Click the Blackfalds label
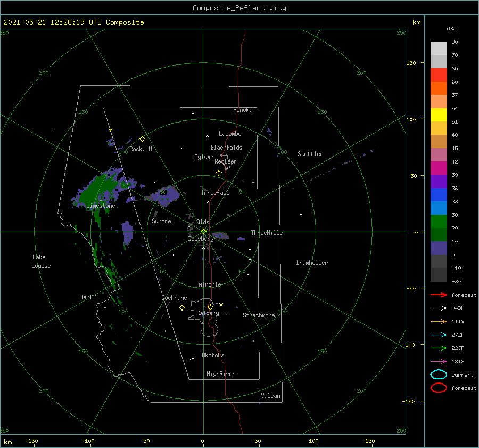The image size is (479, 448). [226, 148]
